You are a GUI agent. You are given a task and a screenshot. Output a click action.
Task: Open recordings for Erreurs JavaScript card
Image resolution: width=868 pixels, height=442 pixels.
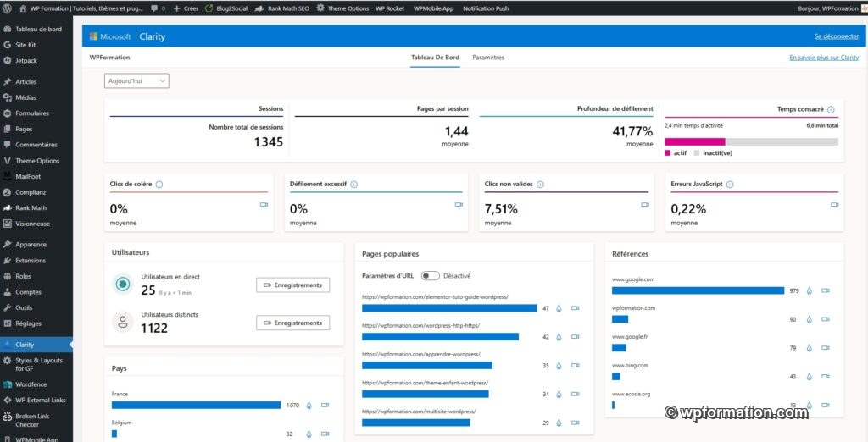point(834,205)
